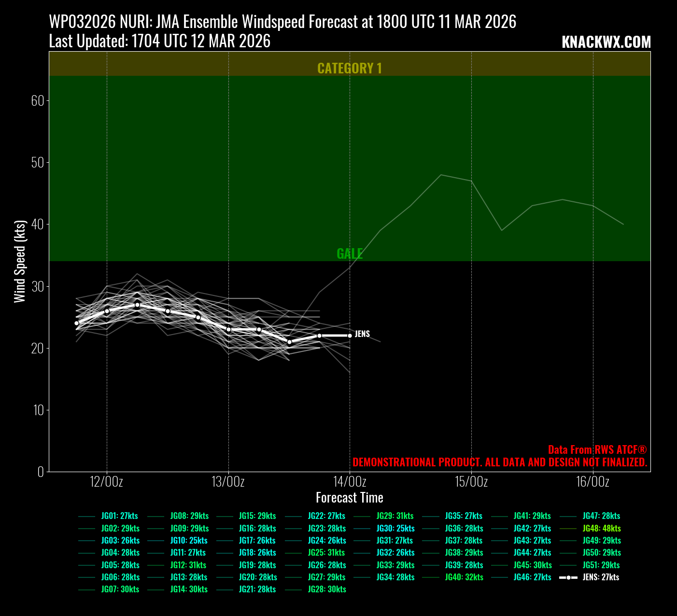This screenshot has width=677, height=616.
Task: Click the Wind Speed (kts) axis title
Action: [20, 261]
